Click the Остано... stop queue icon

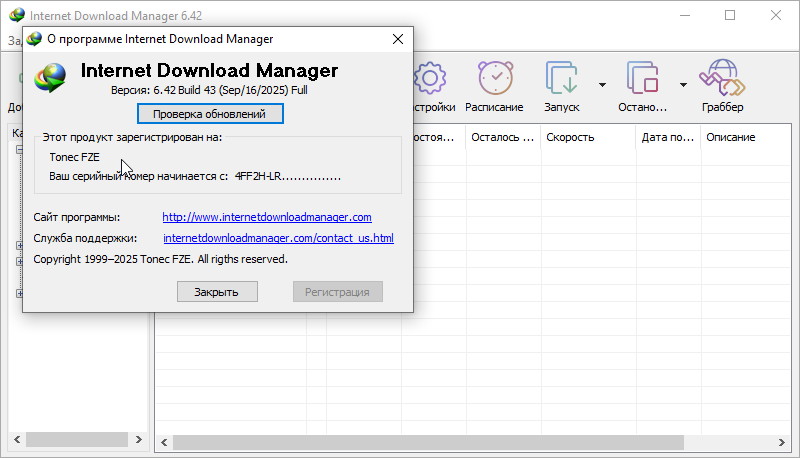pos(642,78)
